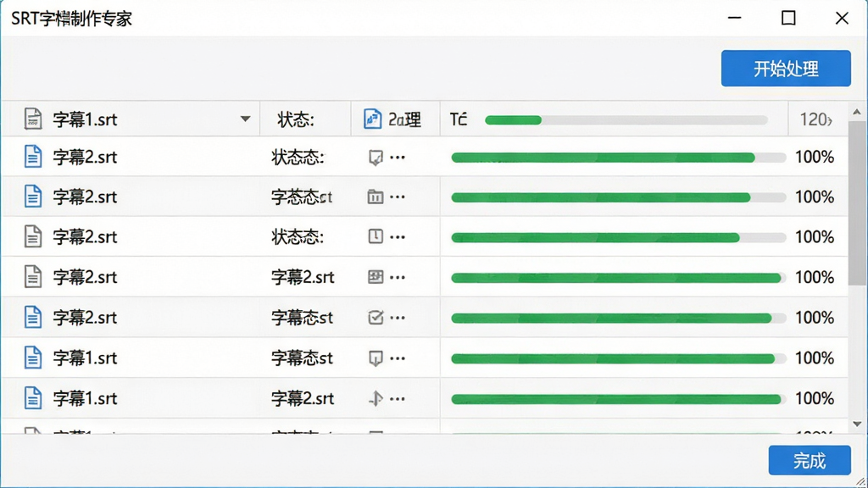Click file icon of the 字幕1.srt 字幕态st row

pyautogui.click(x=33, y=358)
